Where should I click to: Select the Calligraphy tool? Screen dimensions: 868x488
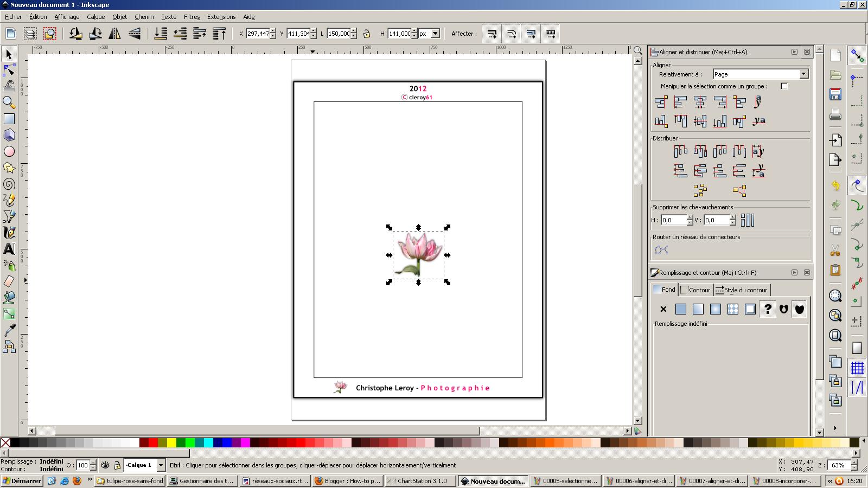[9, 233]
